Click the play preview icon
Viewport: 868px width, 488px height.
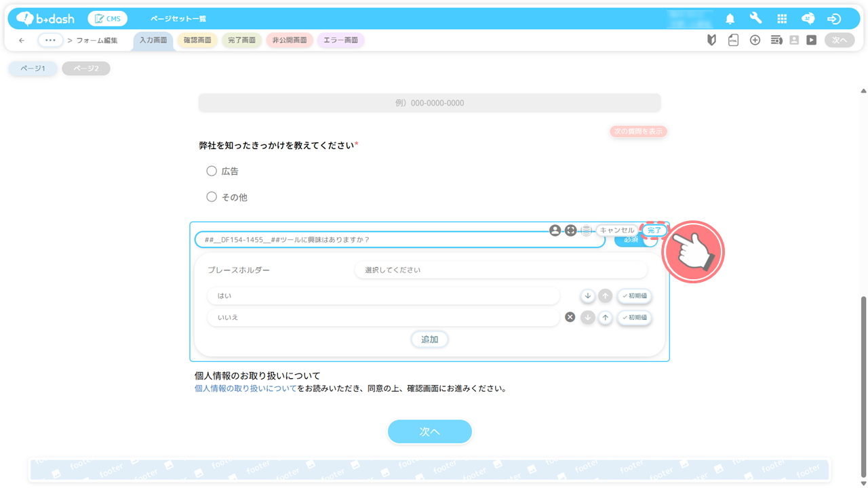[811, 40]
